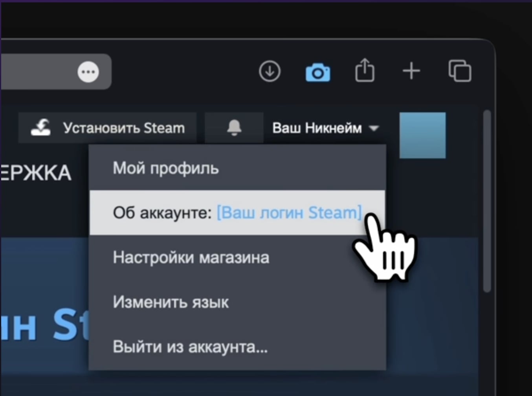Click the Установить Steam button text
The width and height of the screenshot is (532, 396).
point(124,128)
